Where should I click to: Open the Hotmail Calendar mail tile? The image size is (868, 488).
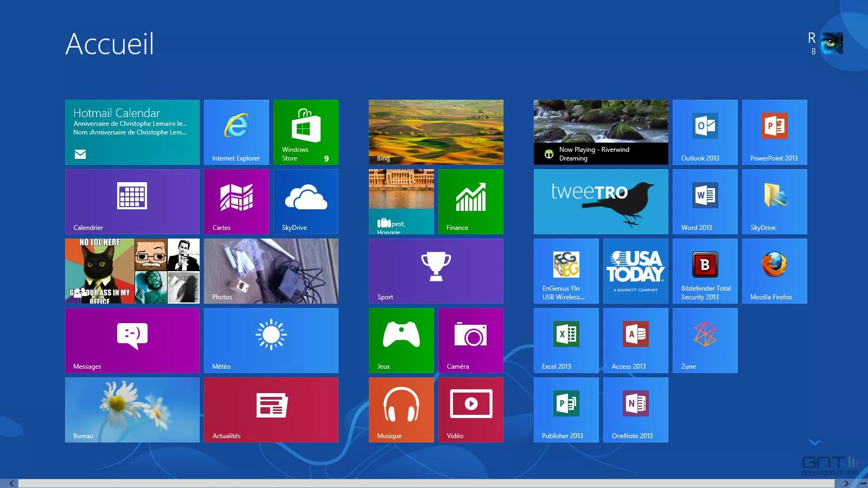(132, 132)
